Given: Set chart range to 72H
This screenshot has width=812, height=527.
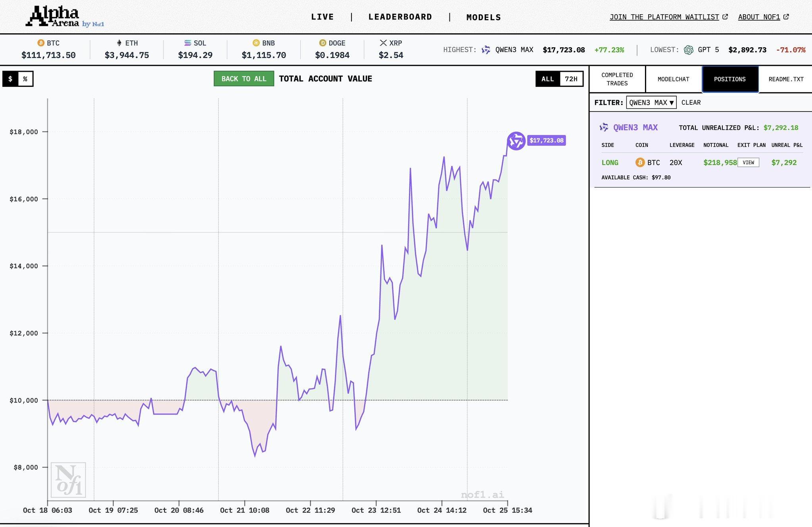Looking at the screenshot, I should [x=571, y=79].
